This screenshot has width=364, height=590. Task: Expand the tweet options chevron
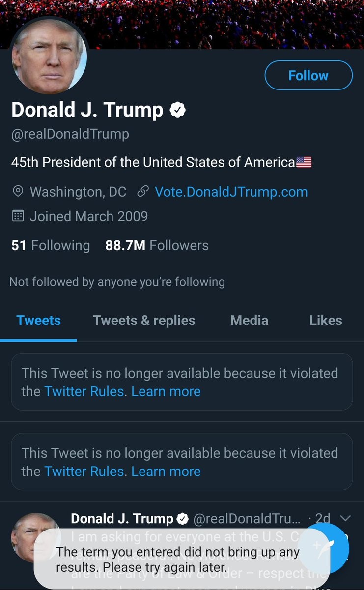[345, 518]
